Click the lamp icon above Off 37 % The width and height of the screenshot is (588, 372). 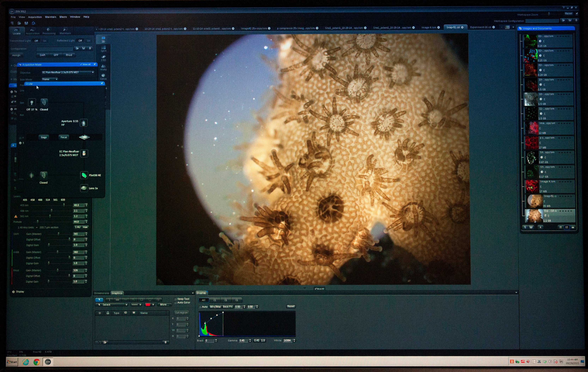32,102
